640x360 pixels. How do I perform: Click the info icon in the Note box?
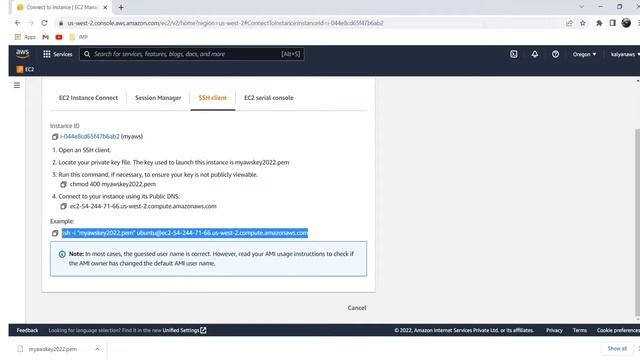pos(62,254)
